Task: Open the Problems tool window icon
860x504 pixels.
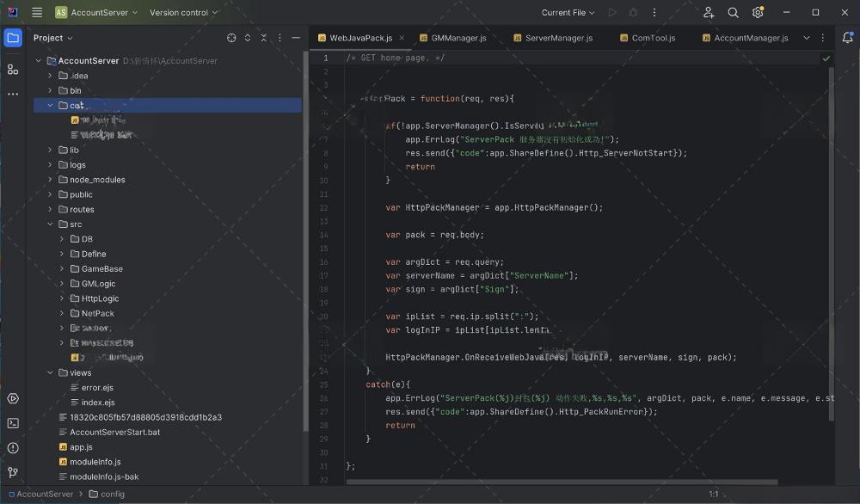Action: point(13,447)
